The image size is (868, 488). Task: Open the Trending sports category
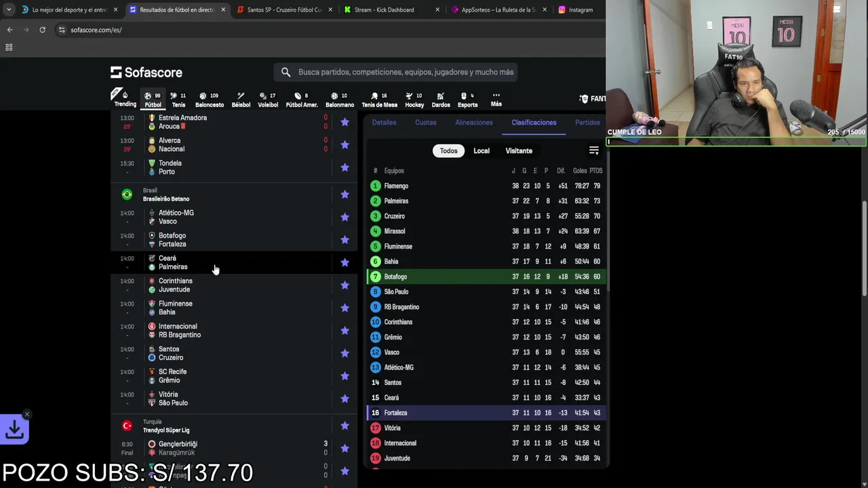125,100
